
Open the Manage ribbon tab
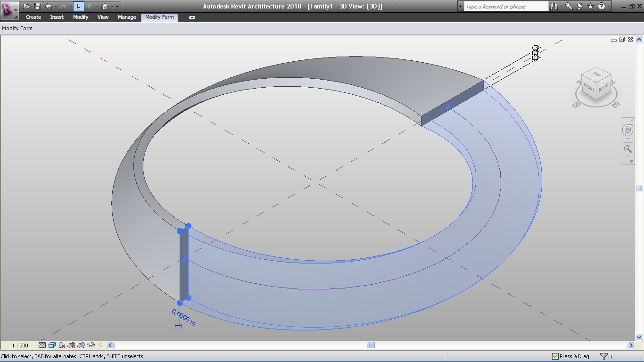[126, 17]
